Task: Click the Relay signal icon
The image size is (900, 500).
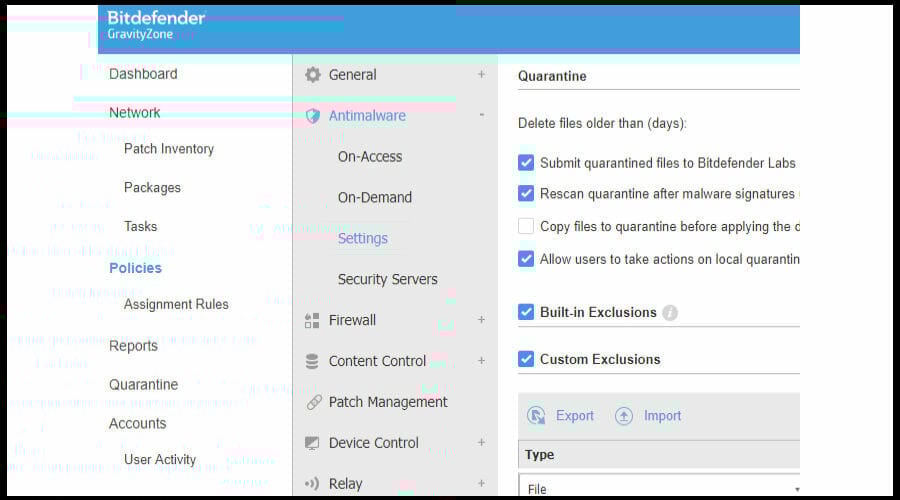Action: [x=312, y=484]
